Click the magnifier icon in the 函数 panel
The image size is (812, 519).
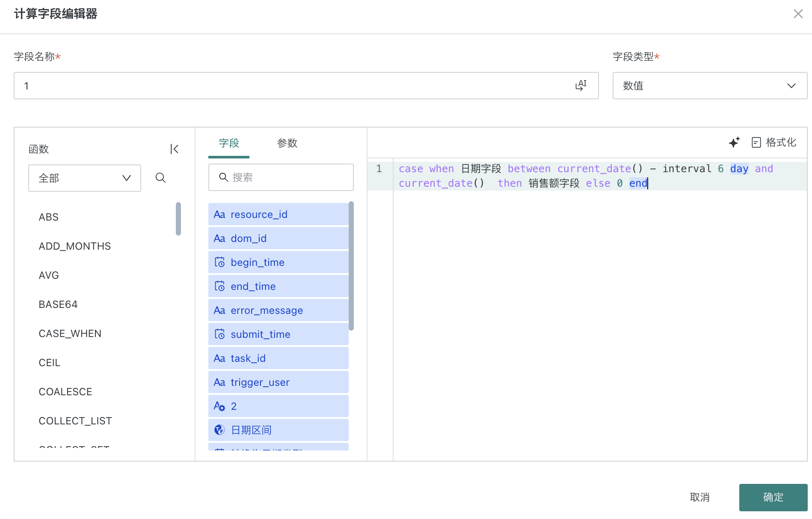click(x=160, y=178)
